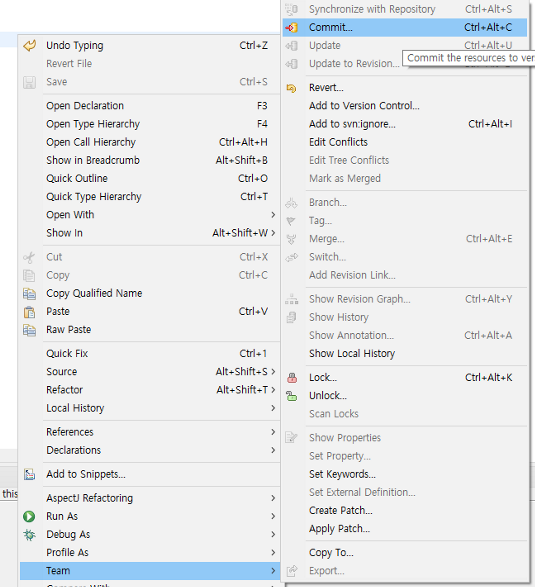Choose Add to svn:ignore
This screenshot has height=587, width=535.
click(405, 124)
